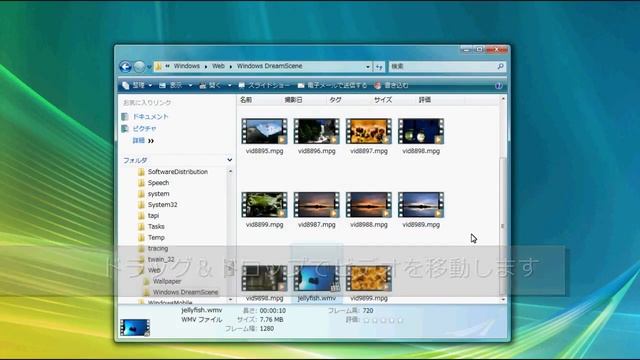Select Wallpaper folder in tree

coord(167,281)
